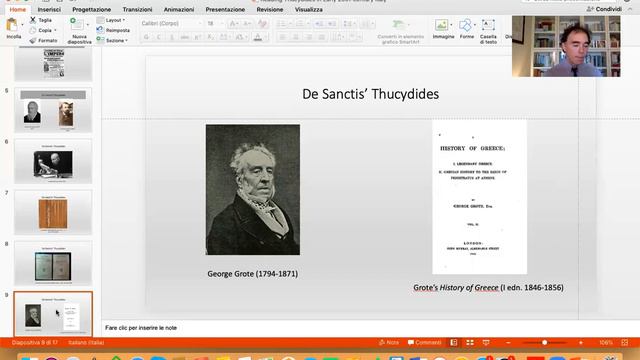Toggle strikethrough formatting
Image resolution: width=640 pixels, height=360 pixels.
point(184,37)
